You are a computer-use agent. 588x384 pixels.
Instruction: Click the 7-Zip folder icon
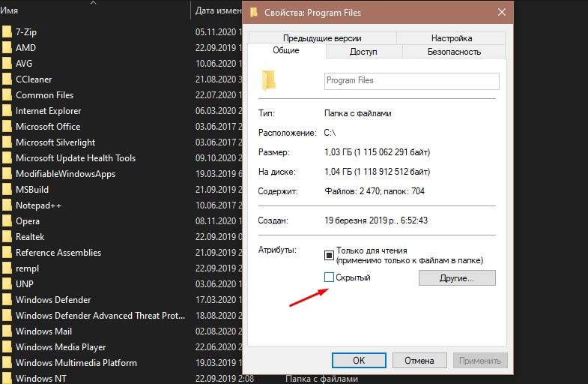point(7,32)
